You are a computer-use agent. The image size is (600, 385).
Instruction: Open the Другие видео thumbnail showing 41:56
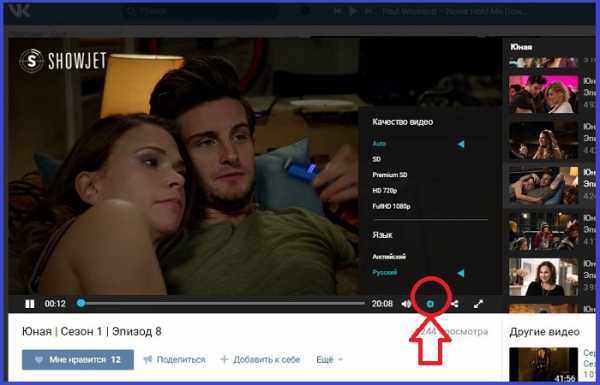(x=543, y=364)
